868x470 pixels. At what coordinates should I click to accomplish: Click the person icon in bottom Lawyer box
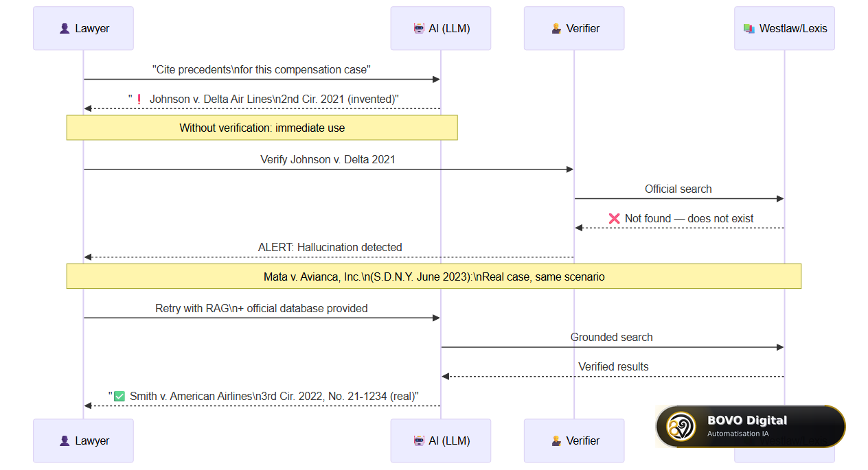point(64,441)
